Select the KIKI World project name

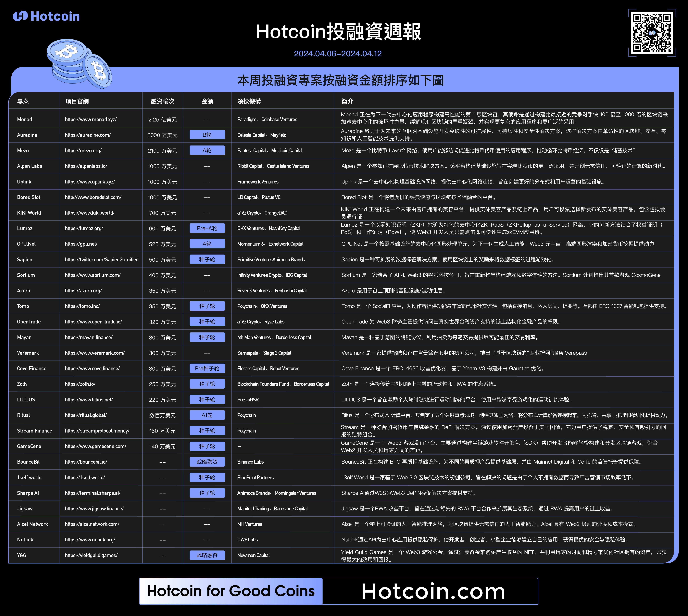pos(29,213)
